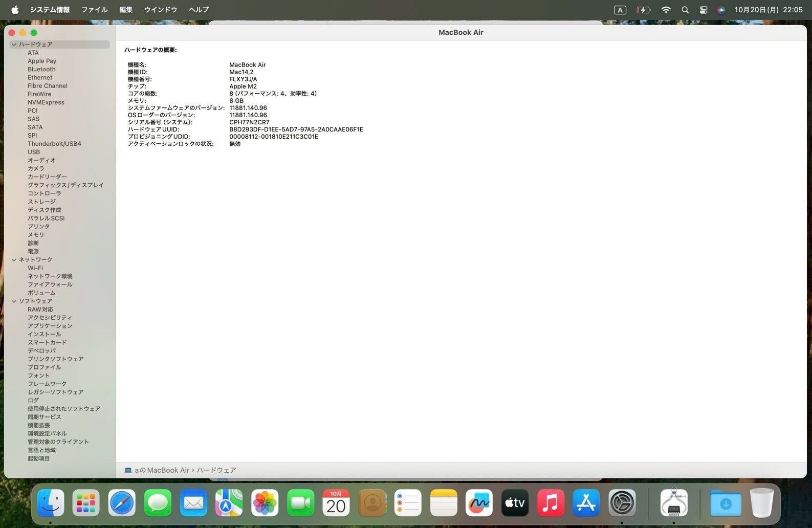Select Wi-Fi under ネットワーク
The width and height of the screenshot is (812, 528).
click(x=35, y=268)
